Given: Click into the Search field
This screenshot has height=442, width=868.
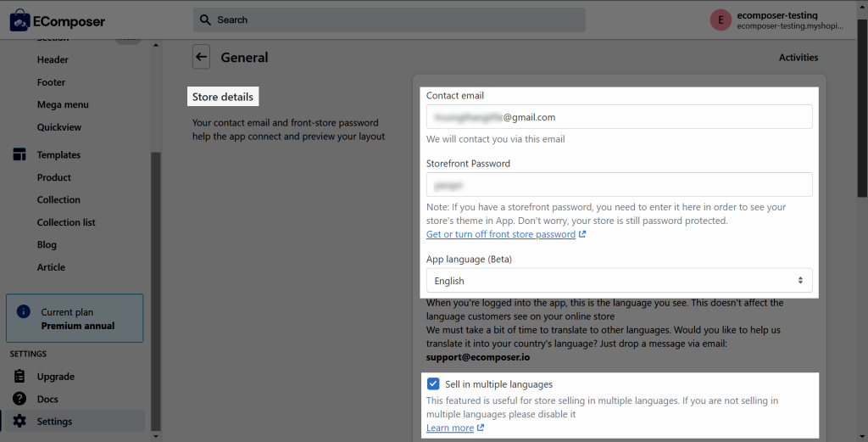Looking at the screenshot, I should (x=389, y=20).
